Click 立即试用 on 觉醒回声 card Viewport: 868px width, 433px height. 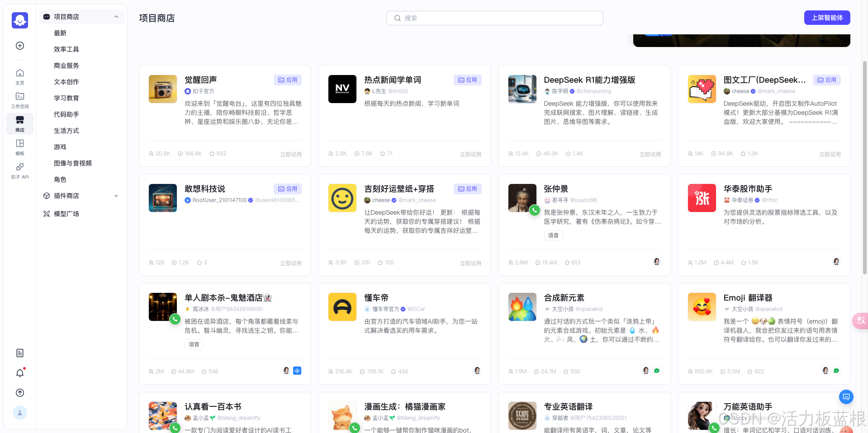[291, 154]
